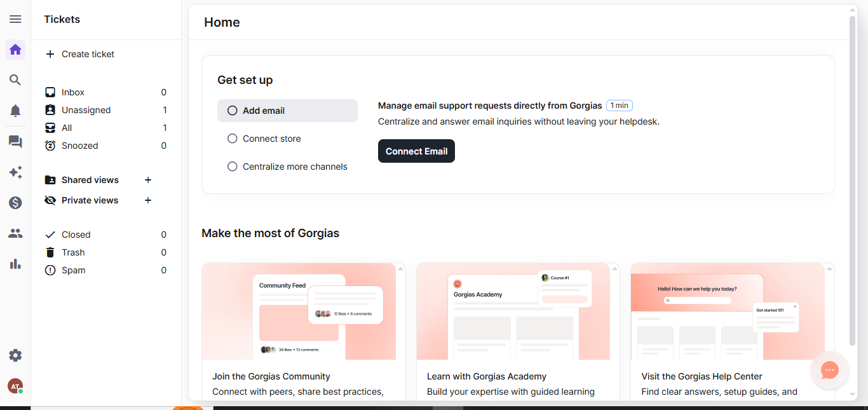Click the Closed checkmark icon
The height and width of the screenshot is (410, 868).
click(50, 235)
